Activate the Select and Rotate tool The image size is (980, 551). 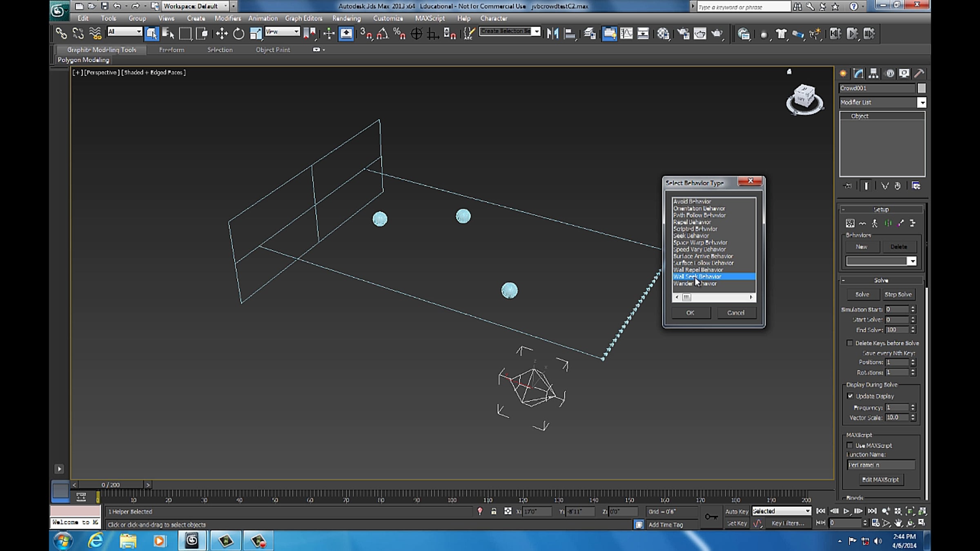pos(238,33)
